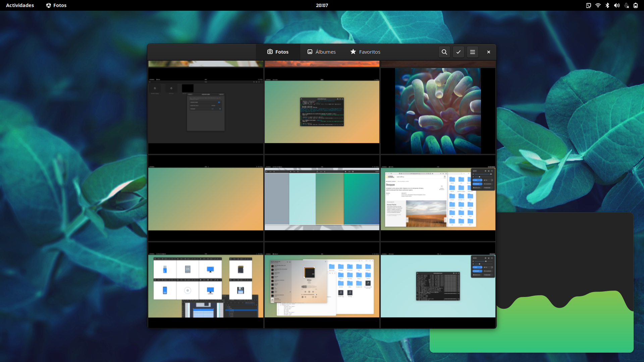Click the volume speaker icon in tray
Screen dimensions: 644x362
[616, 5]
